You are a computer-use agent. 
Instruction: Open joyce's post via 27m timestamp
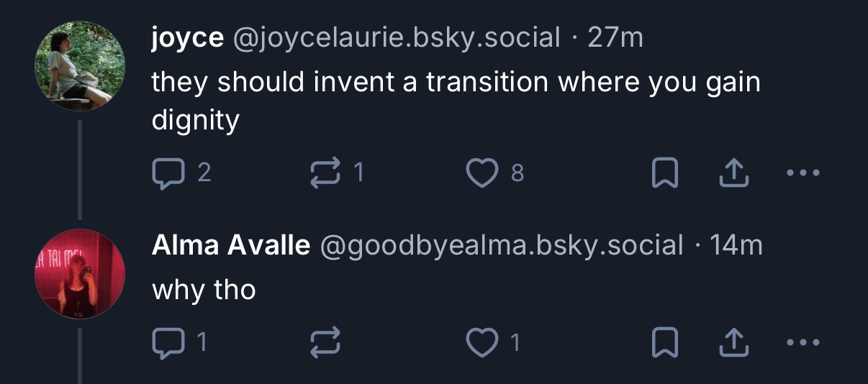click(615, 38)
